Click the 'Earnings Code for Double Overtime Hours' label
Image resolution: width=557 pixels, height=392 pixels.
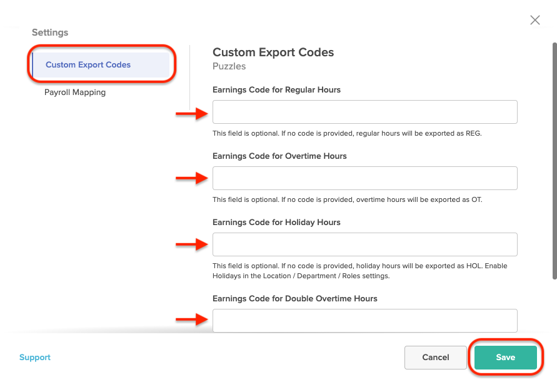pyautogui.click(x=295, y=298)
